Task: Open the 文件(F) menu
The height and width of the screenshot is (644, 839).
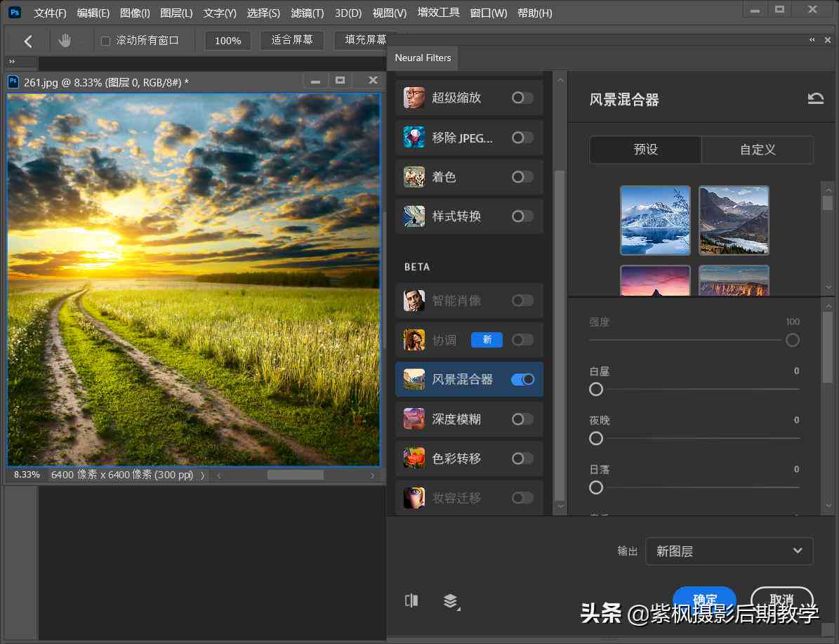Action: pyautogui.click(x=50, y=13)
